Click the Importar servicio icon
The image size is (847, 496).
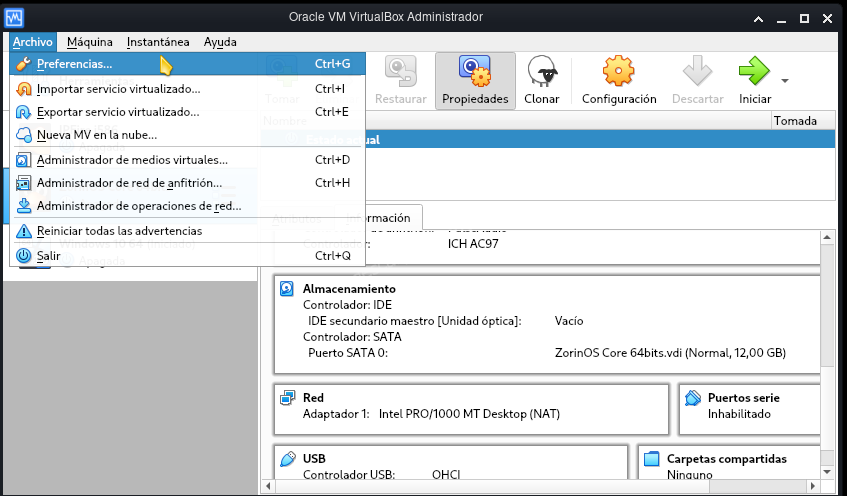[23, 89]
